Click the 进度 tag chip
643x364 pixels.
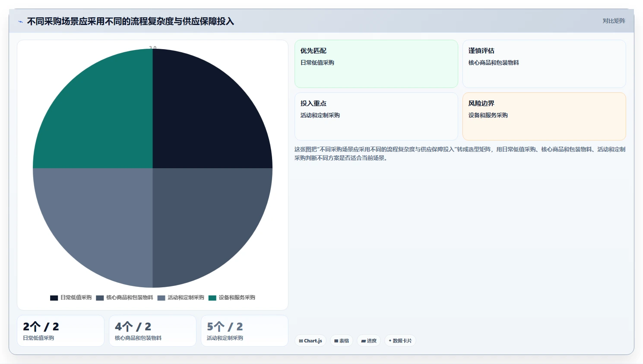click(369, 341)
